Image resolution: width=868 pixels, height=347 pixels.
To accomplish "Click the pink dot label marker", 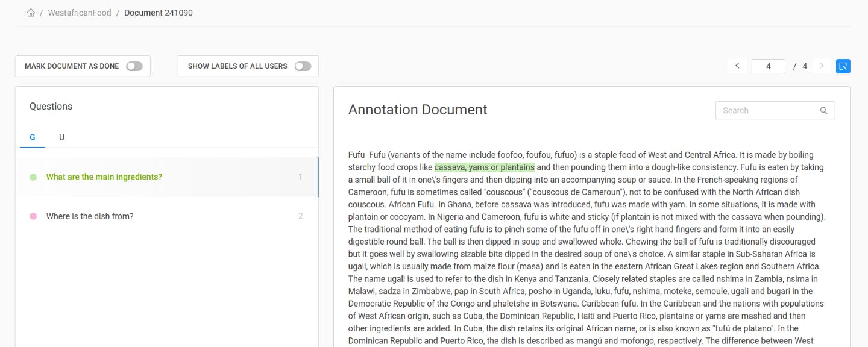I will (33, 216).
